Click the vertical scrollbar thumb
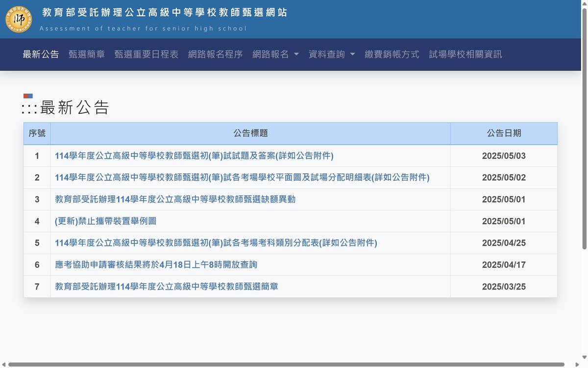 tap(584, 128)
